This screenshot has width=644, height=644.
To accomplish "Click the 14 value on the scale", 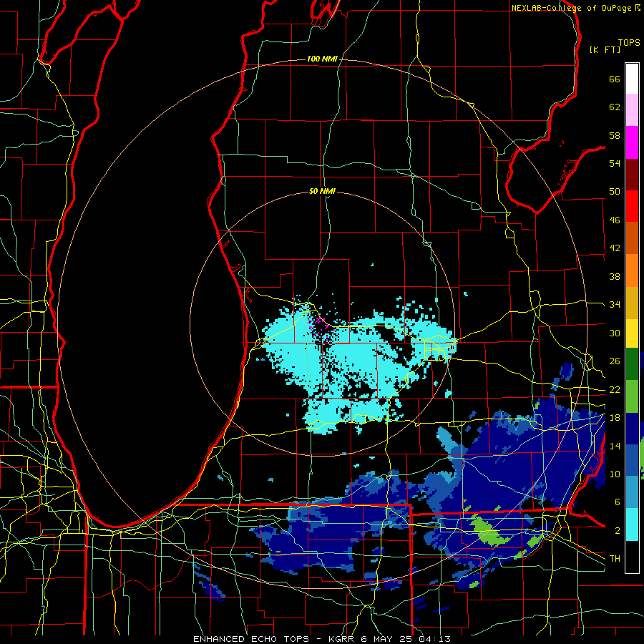I will (615, 446).
